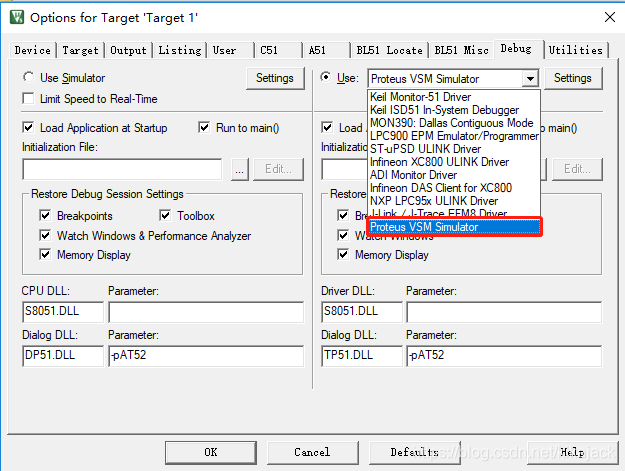This screenshot has width=625, height=471.
Task: Toggle Watch Windows & Performance Analyzer checkbox
Action: 45,236
